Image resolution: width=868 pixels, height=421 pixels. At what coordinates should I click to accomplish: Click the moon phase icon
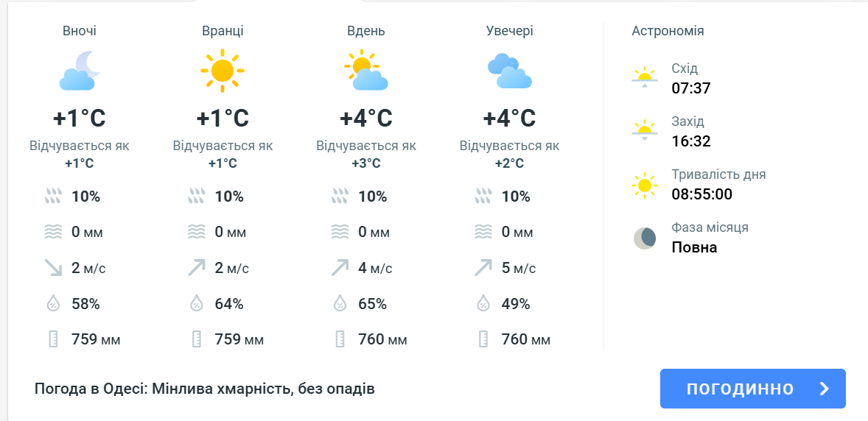pos(644,238)
